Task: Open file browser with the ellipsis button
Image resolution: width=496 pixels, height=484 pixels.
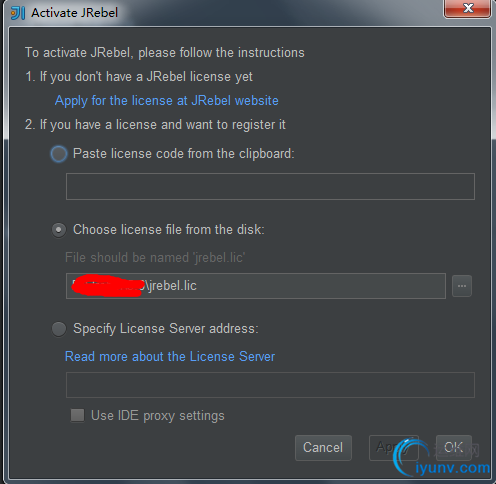Action: [x=462, y=286]
